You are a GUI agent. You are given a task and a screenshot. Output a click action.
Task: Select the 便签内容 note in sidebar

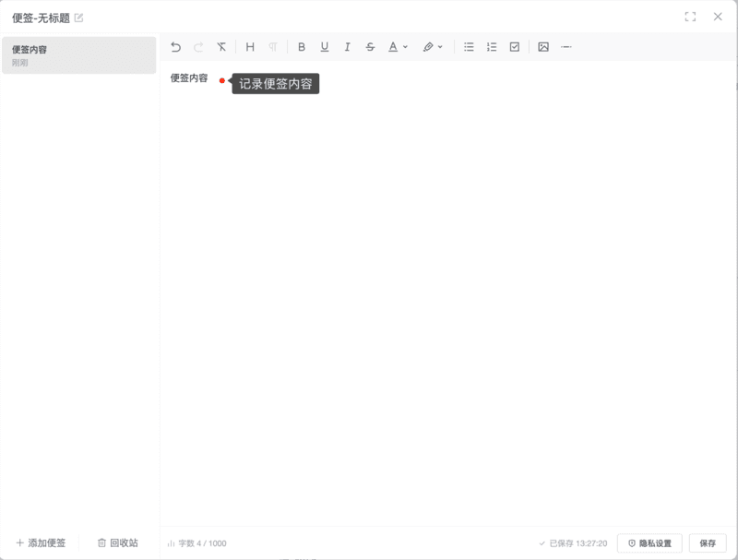(x=79, y=55)
